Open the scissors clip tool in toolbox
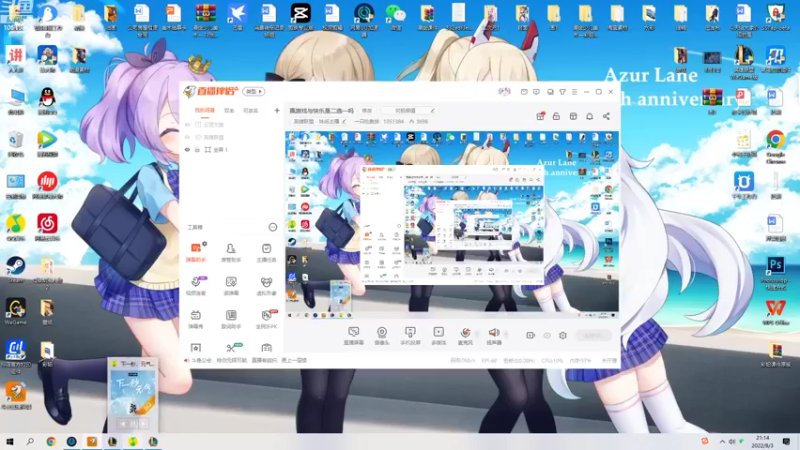This screenshot has width=800, height=450. (x=231, y=348)
